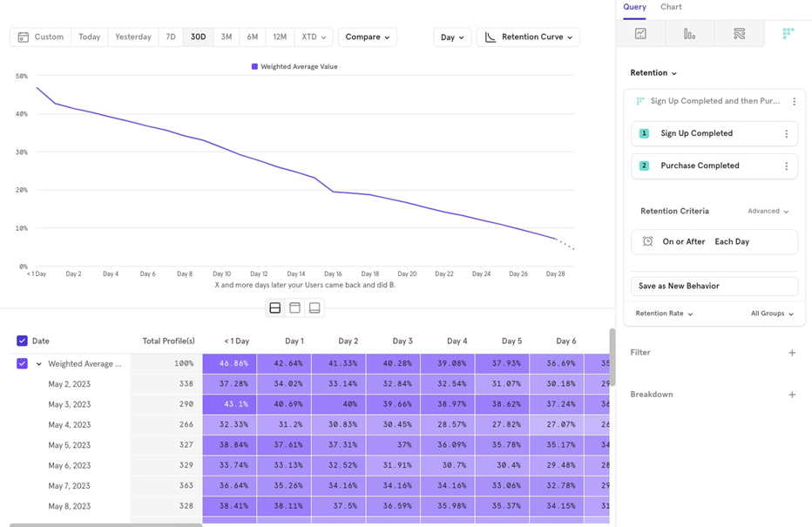This screenshot has height=527, width=812.
Task: Select the Retention report icon
Action: 788,34
